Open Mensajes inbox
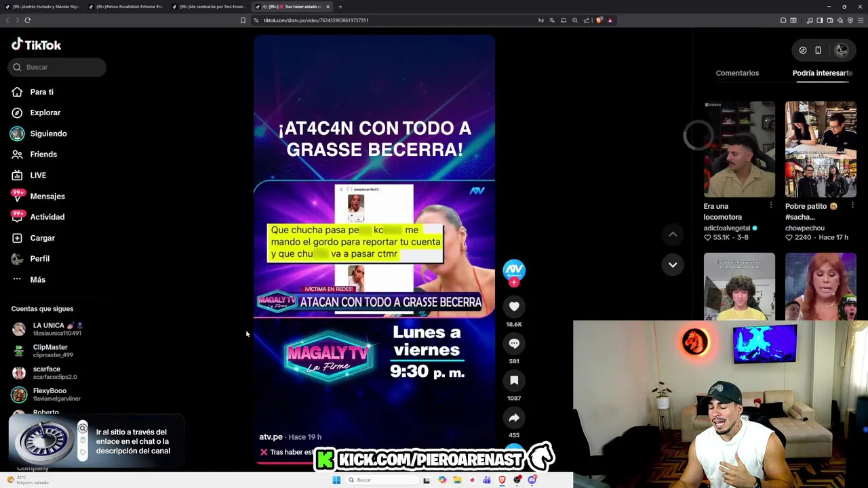 click(x=38, y=197)
